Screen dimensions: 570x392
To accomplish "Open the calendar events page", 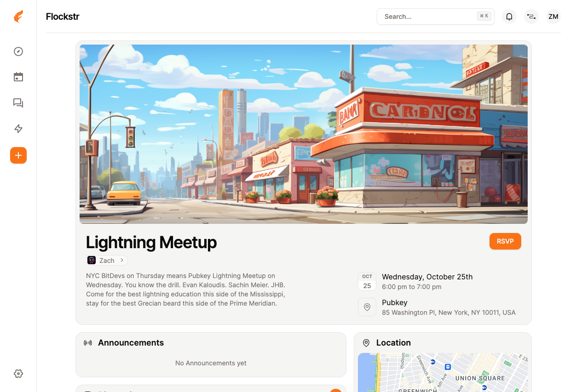I will pos(18,77).
